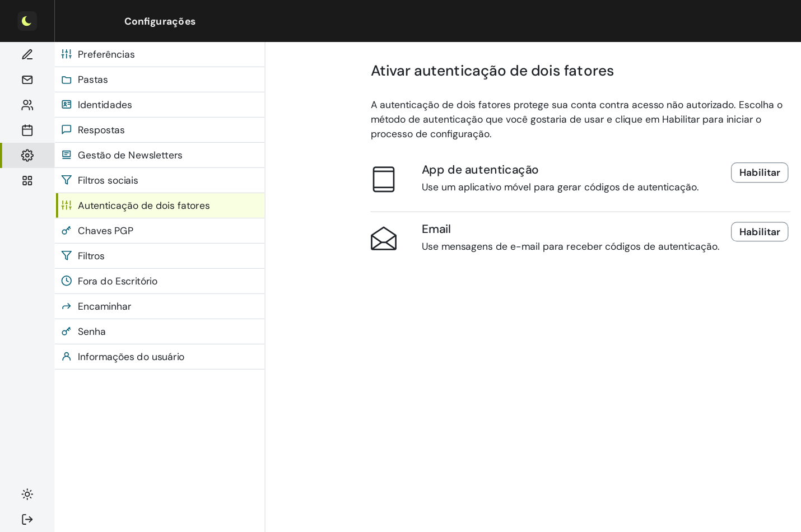Click the 'Use um aplicativo móvel' description
Viewport: 801px width, 532px height.
click(560, 187)
